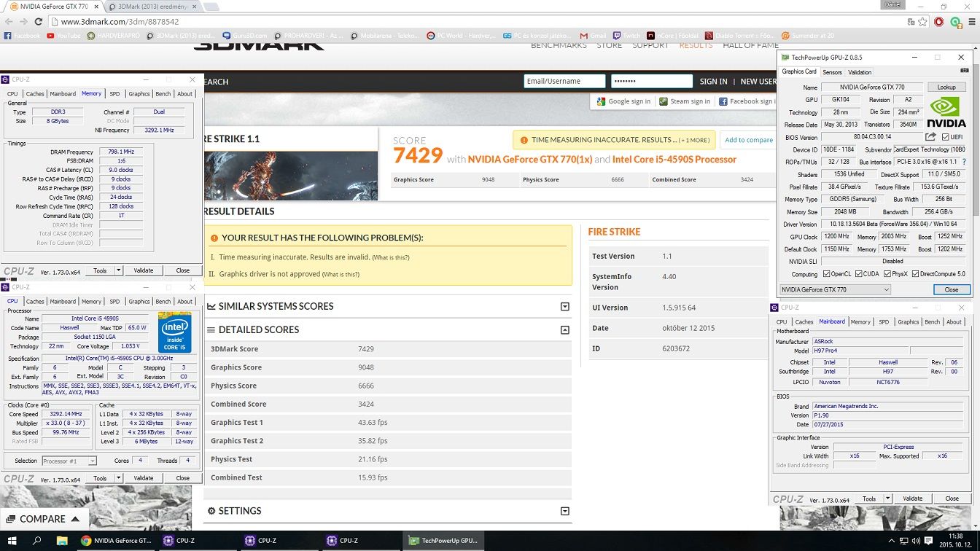
Task: Open the Twitch bookmark
Action: [627, 36]
